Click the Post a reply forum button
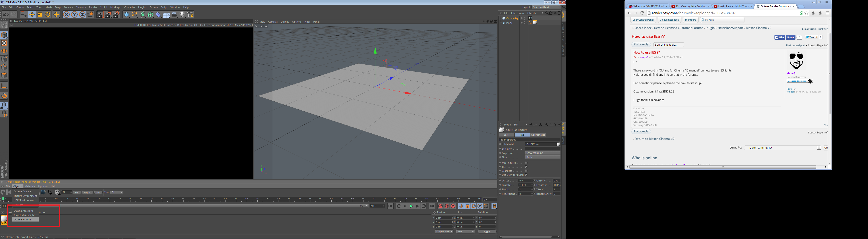Image resolution: width=868 pixels, height=239 pixels. point(640,44)
